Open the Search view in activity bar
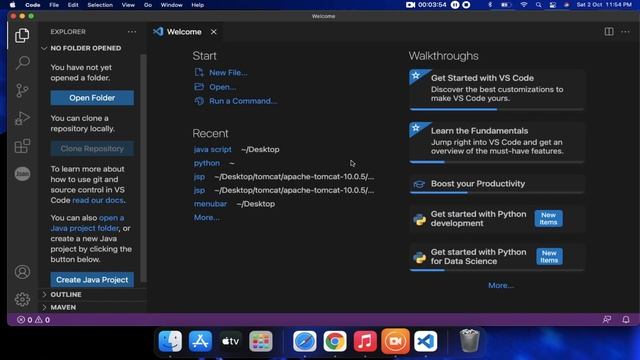This screenshot has width=640, height=360. 22,63
